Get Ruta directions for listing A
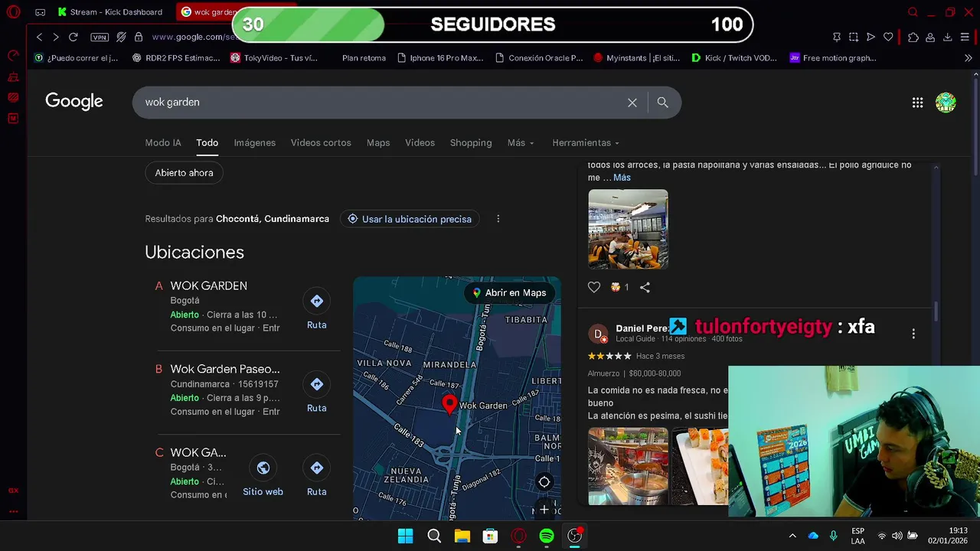This screenshot has height=551, width=980. pos(317,309)
